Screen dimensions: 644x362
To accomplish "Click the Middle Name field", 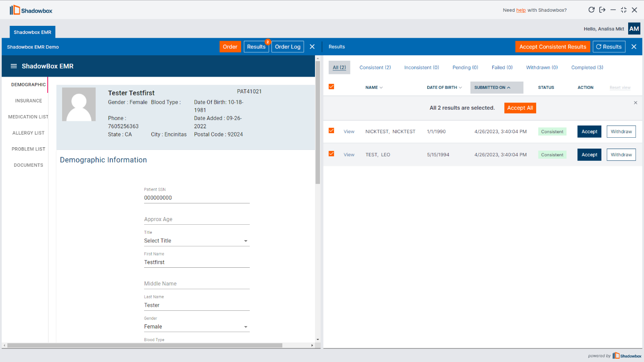I will 197,284.
